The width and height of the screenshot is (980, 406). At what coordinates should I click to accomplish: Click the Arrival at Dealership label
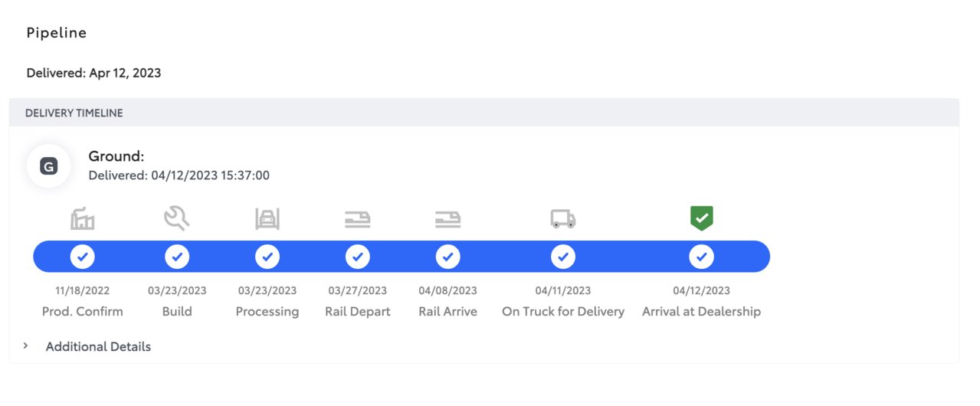pos(701,312)
